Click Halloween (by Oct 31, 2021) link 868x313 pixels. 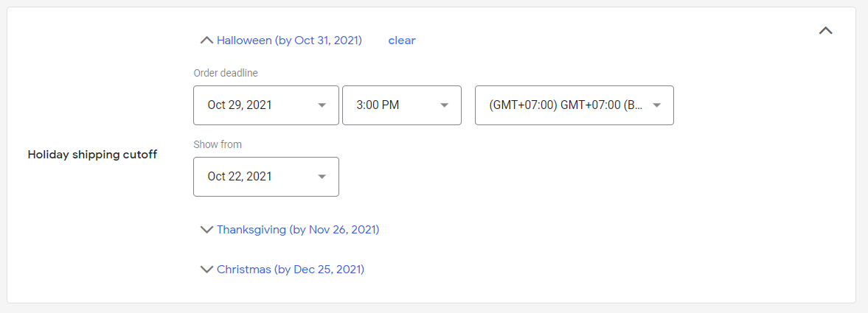(290, 41)
